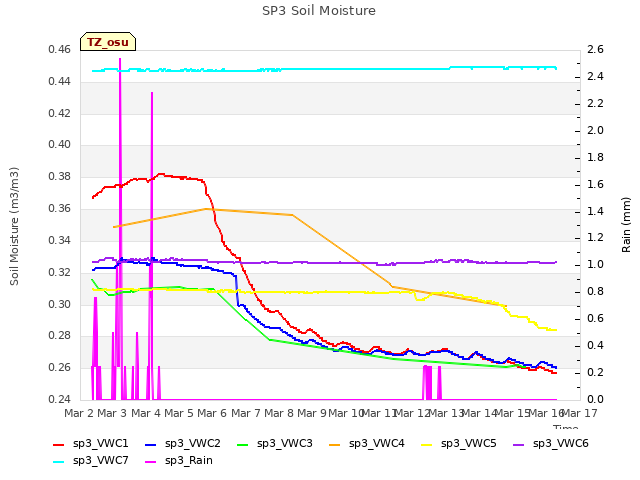The height and width of the screenshot is (480, 640).
Task: Click the SP3 Soil Moisture chart title
Action: tap(319, 11)
